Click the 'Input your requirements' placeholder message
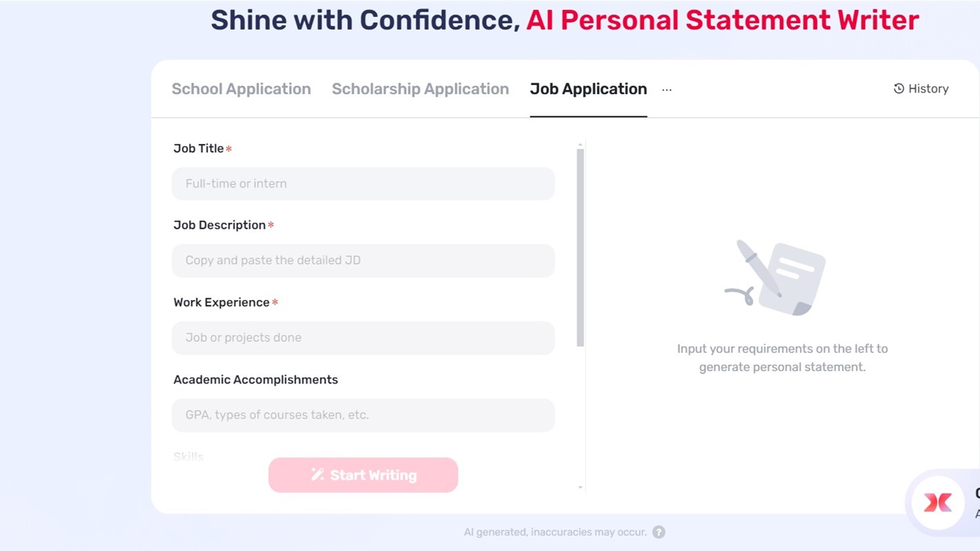 tap(782, 357)
